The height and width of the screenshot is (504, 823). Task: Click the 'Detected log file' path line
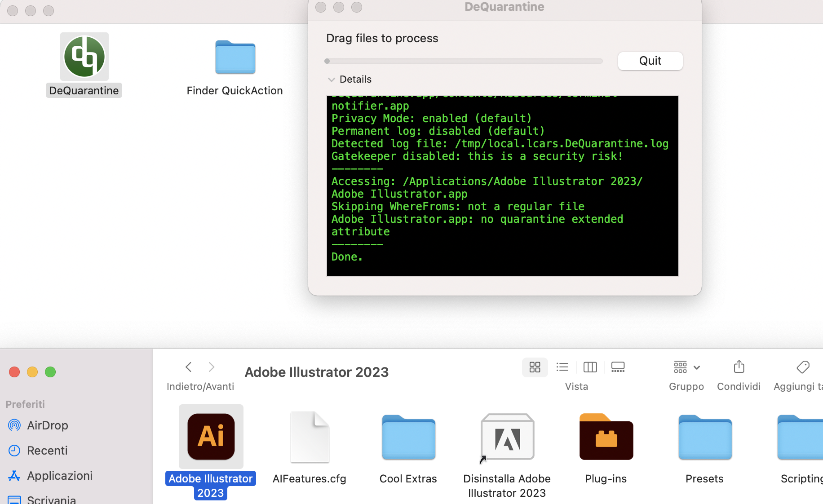pyautogui.click(x=500, y=144)
